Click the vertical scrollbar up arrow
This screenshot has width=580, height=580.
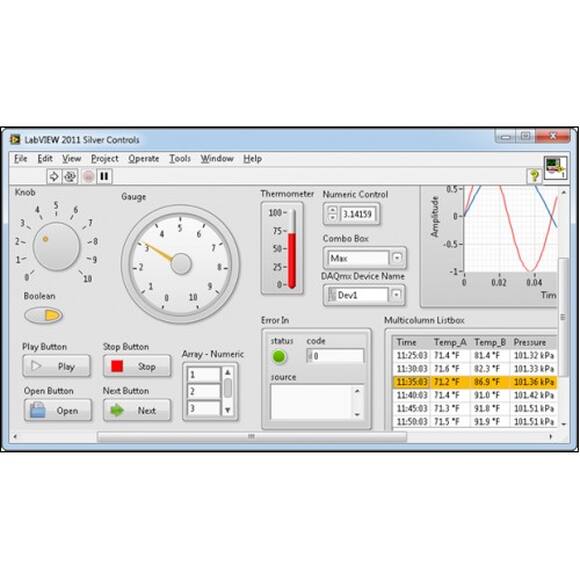[x=564, y=192]
